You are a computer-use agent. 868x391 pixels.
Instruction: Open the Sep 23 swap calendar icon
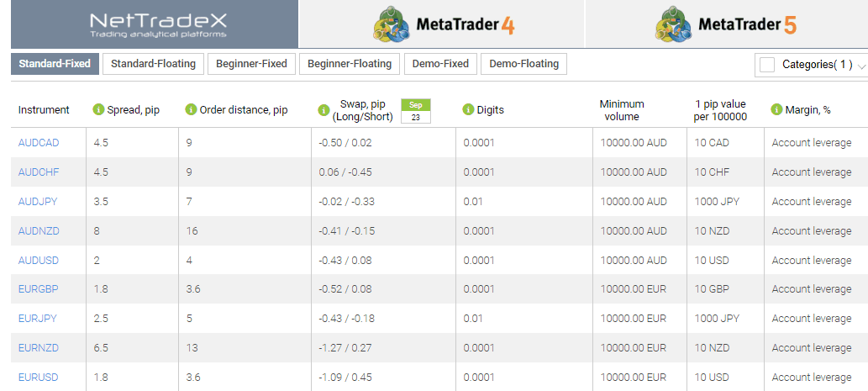pyautogui.click(x=416, y=111)
